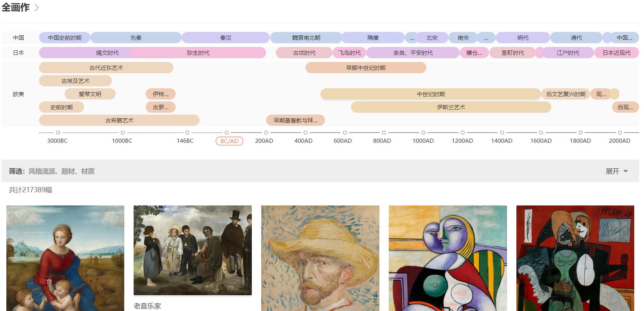Choose 古埃及艺术 category
The height and width of the screenshot is (311, 644).
coord(75,81)
